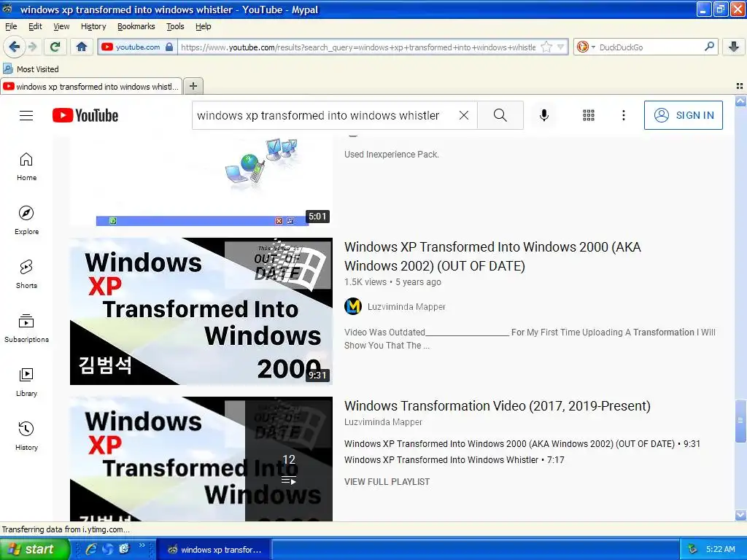747x560 pixels.
Task: Click the system tray icon
Action: pyautogui.click(x=692, y=549)
